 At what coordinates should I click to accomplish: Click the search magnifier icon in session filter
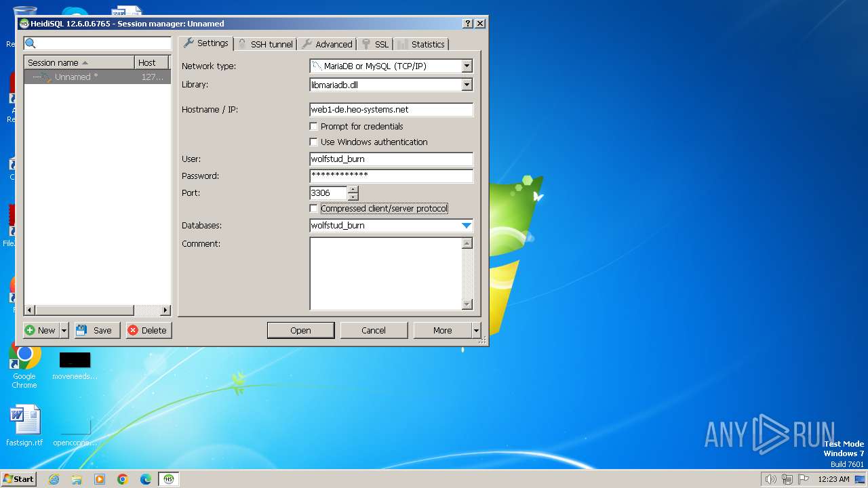30,43
